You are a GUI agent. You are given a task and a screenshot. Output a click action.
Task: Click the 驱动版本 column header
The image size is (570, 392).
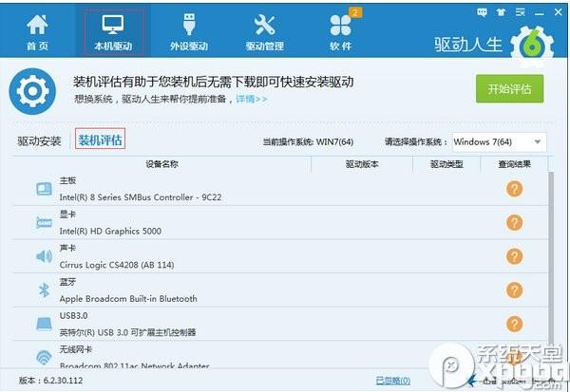(x=362, y=164)
